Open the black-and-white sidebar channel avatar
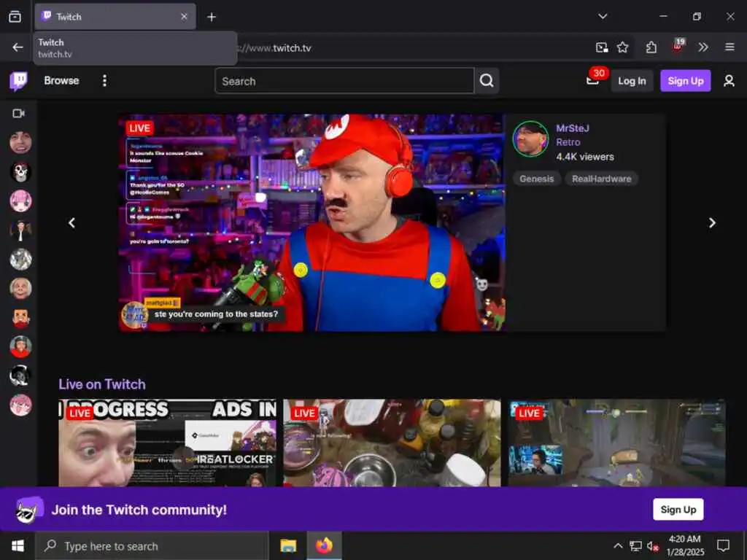 click(x=20, y=376)
